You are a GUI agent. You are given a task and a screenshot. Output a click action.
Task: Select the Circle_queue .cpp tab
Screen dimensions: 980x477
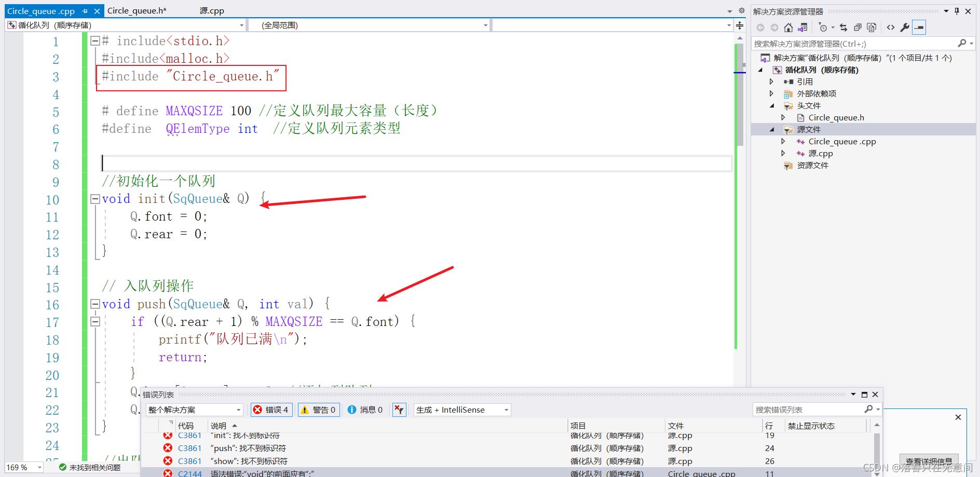(41, 11)
